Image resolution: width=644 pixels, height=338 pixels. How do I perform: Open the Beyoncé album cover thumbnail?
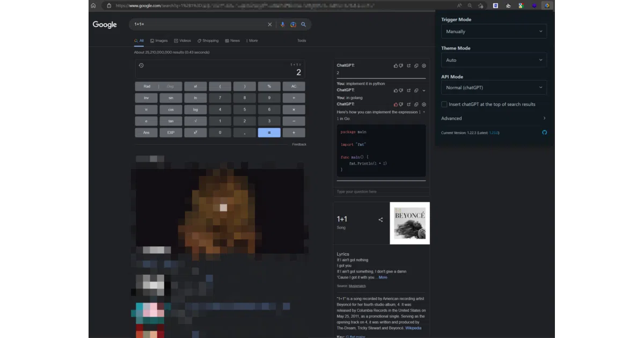(x=410, y=223)
